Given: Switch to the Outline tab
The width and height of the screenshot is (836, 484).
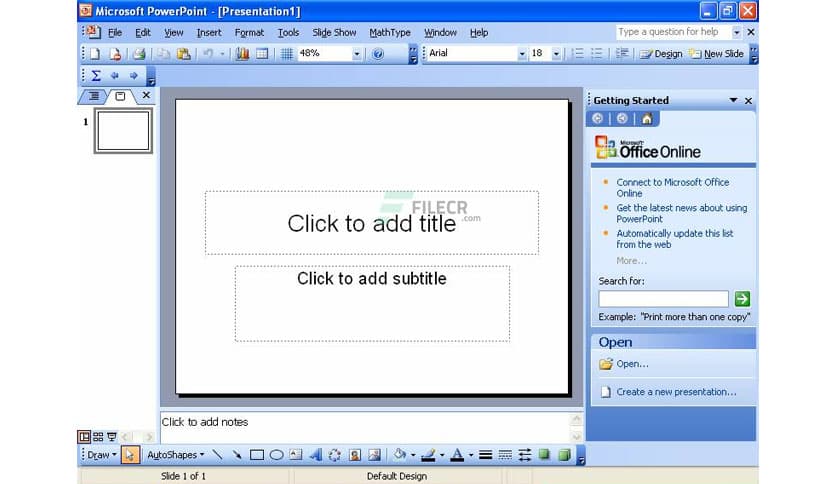Looking at the screenshot, I should click(x=94, y=96).
